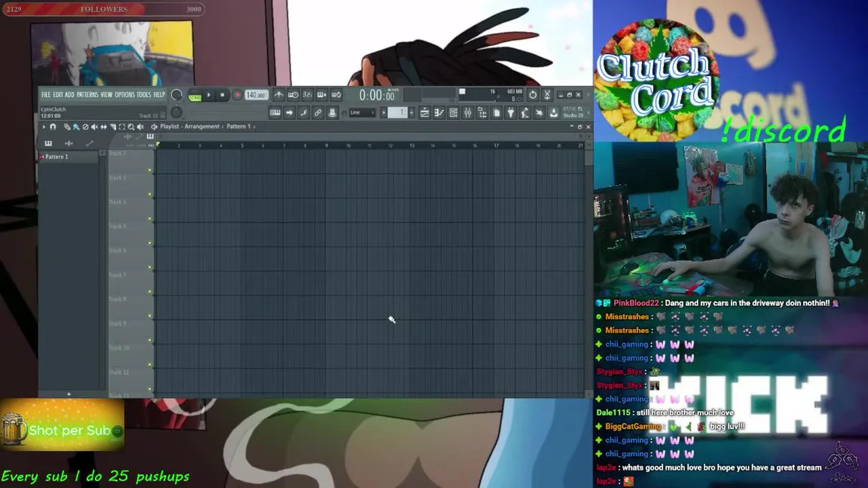Toggle playlist magnet snap icon
The height and width of the screenshot is (488, 868).
tap(53, 127)
